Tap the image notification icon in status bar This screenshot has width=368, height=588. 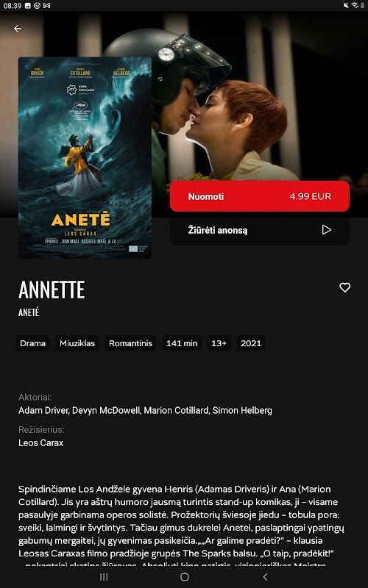(28, 6)
